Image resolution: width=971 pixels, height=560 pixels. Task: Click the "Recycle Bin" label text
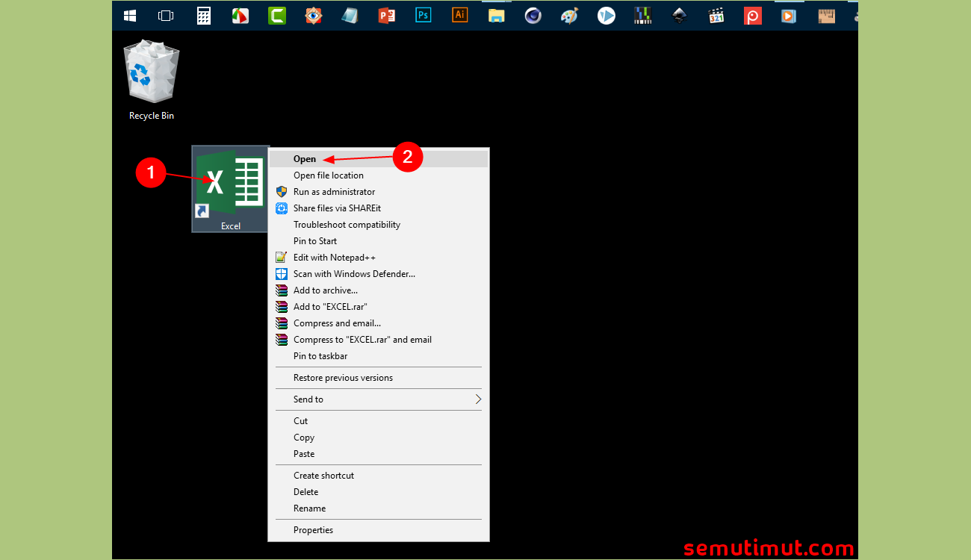tap(152, 116)
